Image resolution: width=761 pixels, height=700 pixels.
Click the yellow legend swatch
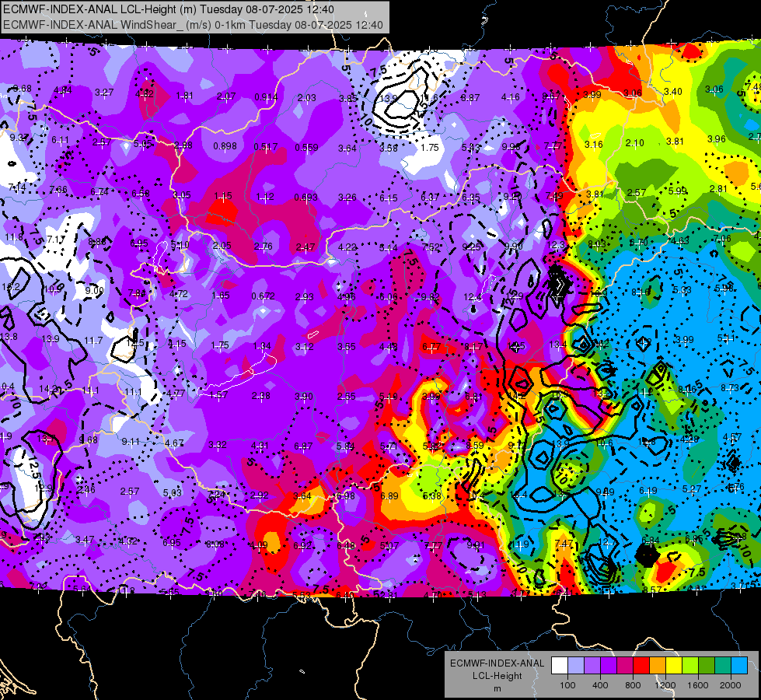coord(674,666)
